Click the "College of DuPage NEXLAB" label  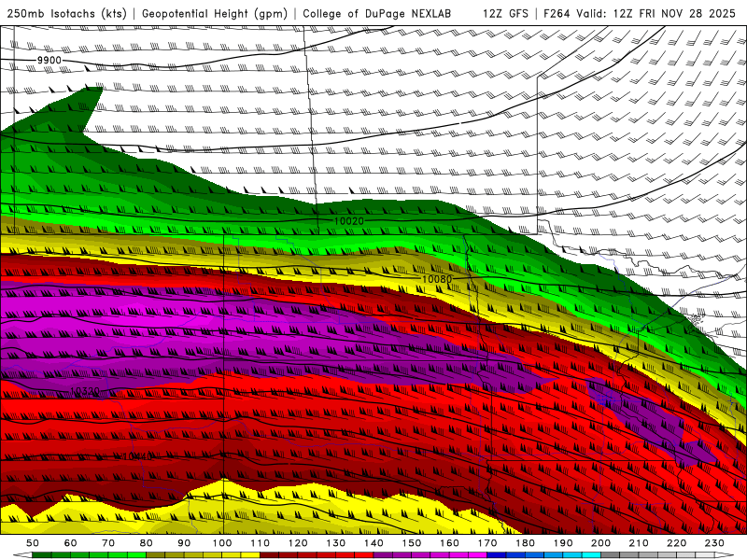tap(377, 13)
